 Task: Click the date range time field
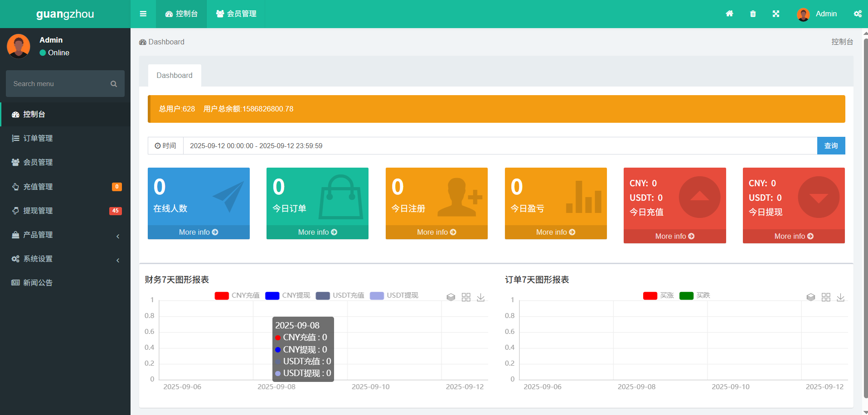point(499,146)
